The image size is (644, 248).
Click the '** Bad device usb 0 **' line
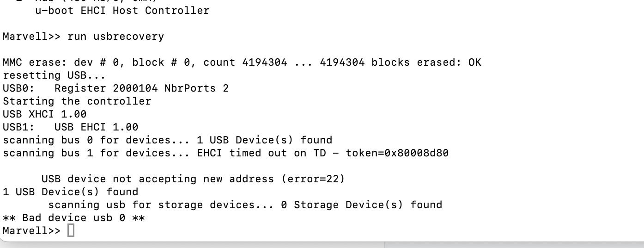coord(73,217)
